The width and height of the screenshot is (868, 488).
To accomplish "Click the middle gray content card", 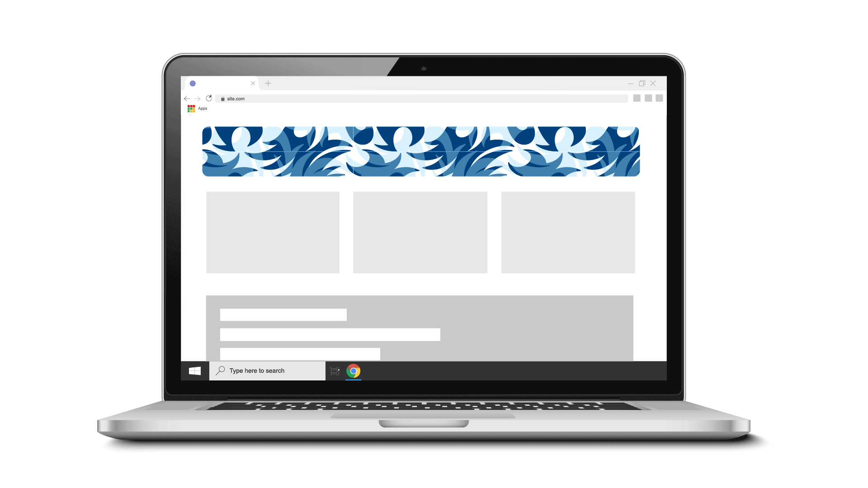I will click(x=420, y=231).
